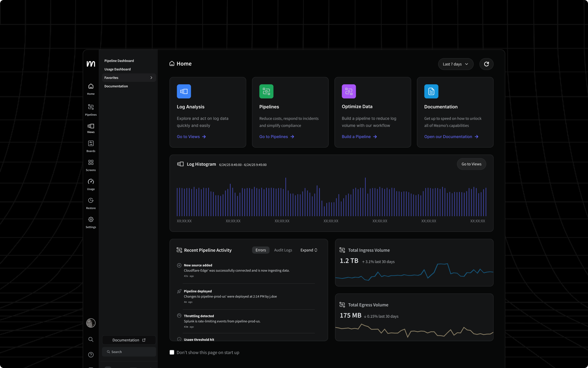Image resolution: width=588 pixels, height=368 pixels.
Task: Expand the Recent Pipeline Activity panel
Action: [x=309, y=250]
